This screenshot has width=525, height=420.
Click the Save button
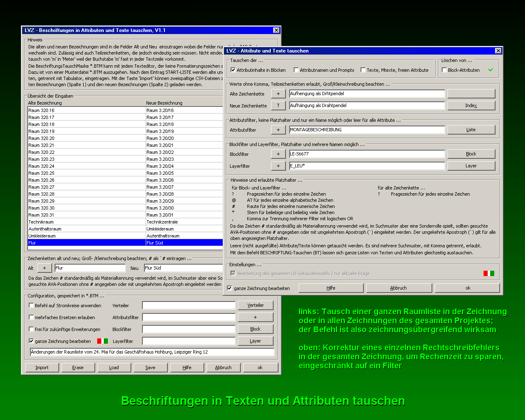tap(151, 368)
